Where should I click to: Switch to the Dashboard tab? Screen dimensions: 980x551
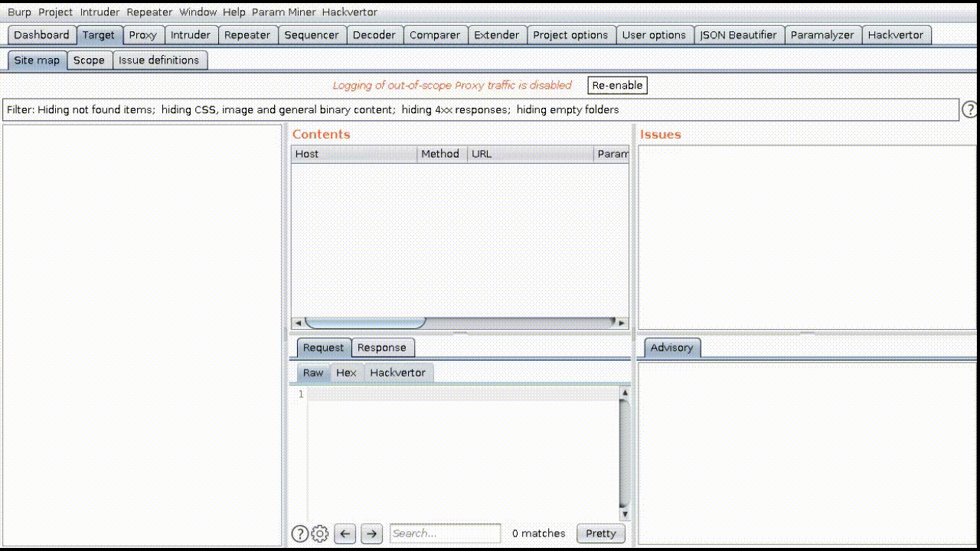tap(41, 35)
